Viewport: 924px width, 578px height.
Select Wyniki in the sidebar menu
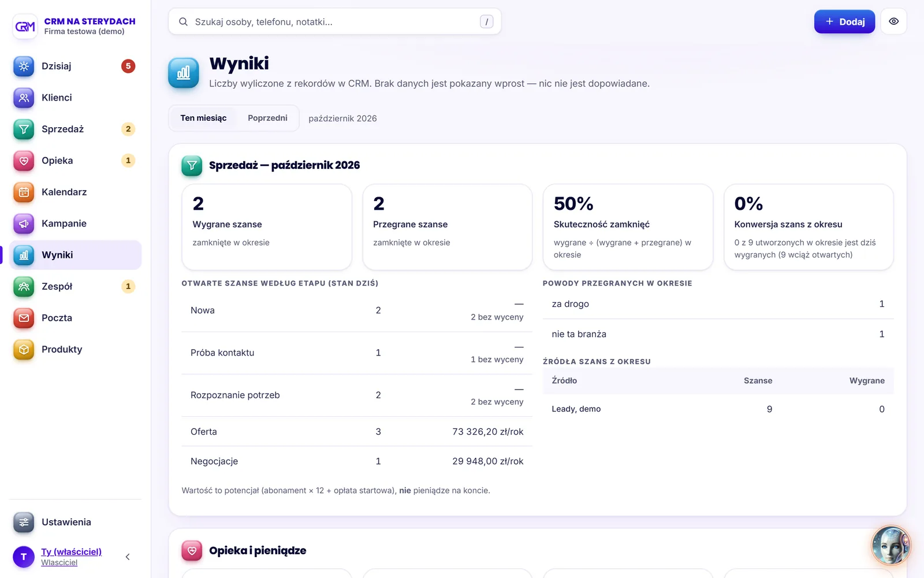pos(75,255)
